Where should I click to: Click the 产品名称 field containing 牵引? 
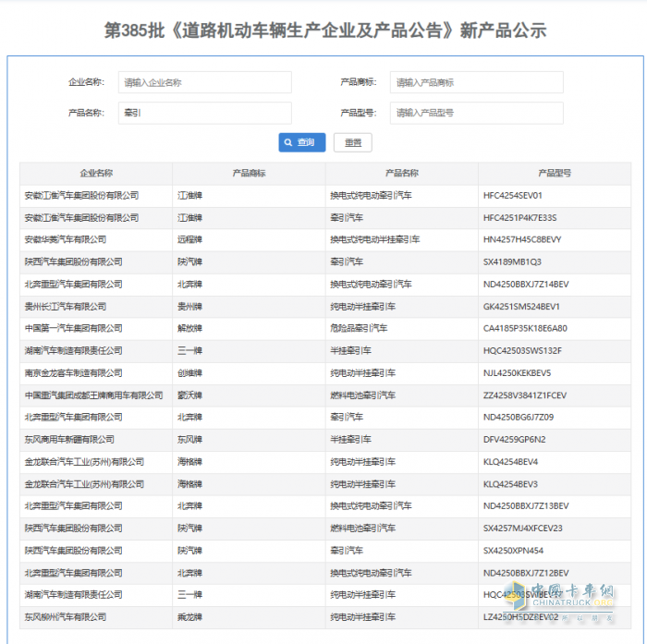pos(204,113)
